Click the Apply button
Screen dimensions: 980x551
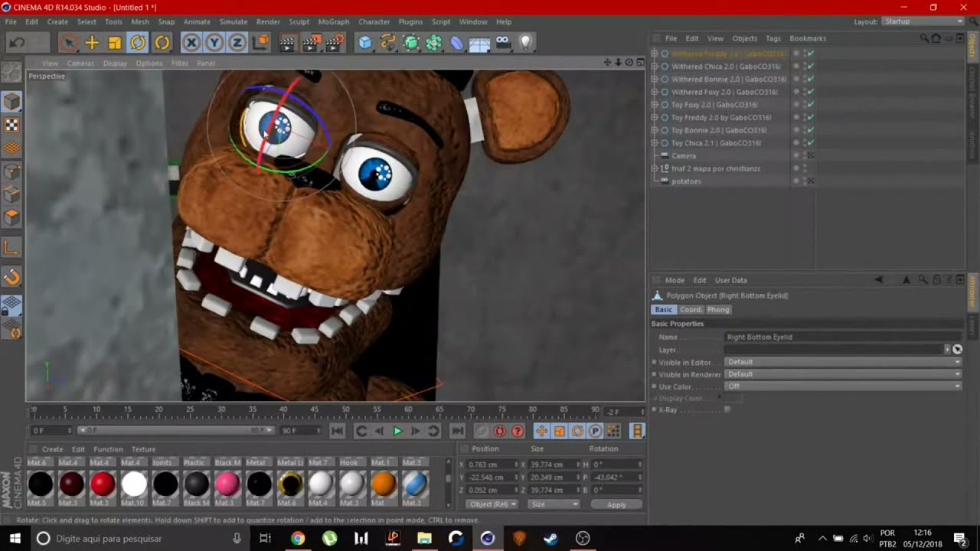click(616, 504)
